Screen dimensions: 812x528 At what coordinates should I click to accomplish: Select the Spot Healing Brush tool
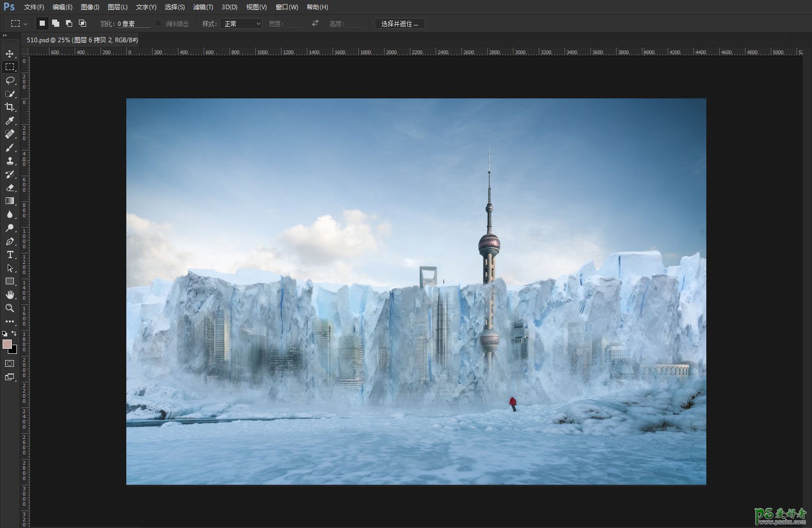[x=10, y=134]
